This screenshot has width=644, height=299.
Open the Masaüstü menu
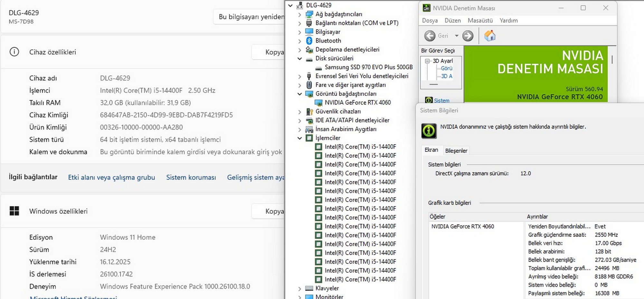480,20
